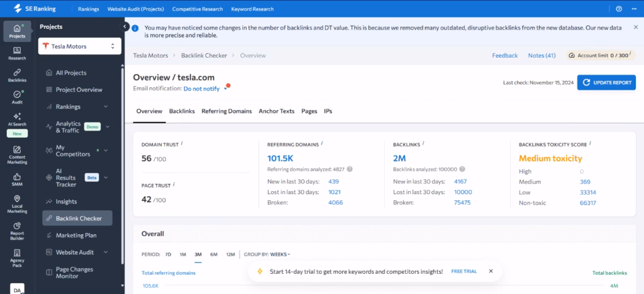The image size is (644, 294).
Task: Click the Do not notify link
Action: coord(201,89)
